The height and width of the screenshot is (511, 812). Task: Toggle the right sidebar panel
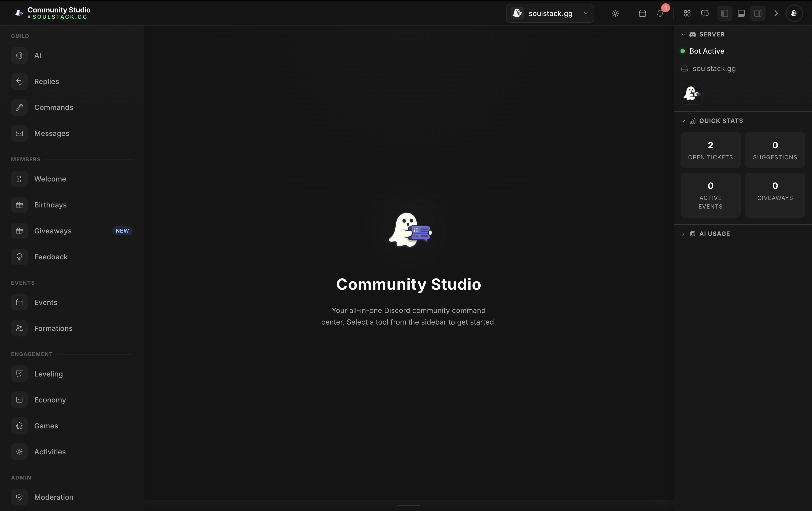pyautogui.click(x=758, y=14)
